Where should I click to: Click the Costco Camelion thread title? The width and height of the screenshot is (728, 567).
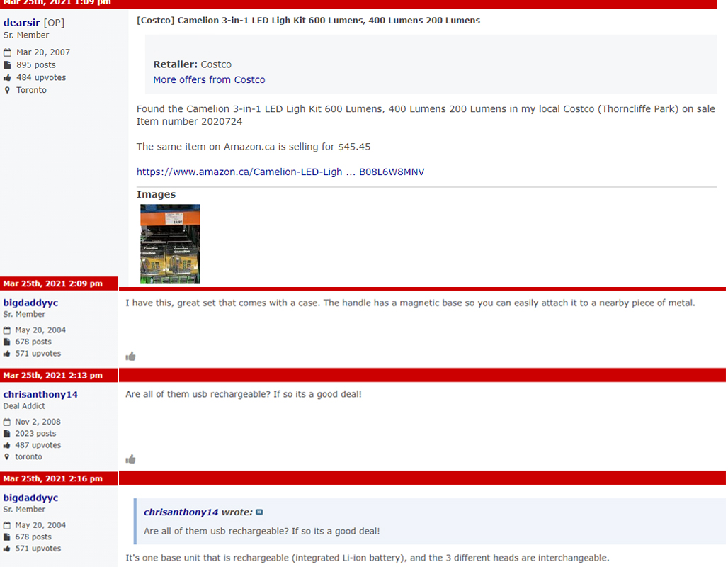coord(308,21)
